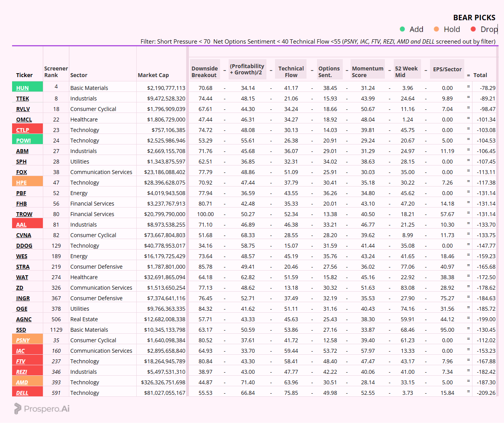Click the ABM ticker link

pos(22,151)
